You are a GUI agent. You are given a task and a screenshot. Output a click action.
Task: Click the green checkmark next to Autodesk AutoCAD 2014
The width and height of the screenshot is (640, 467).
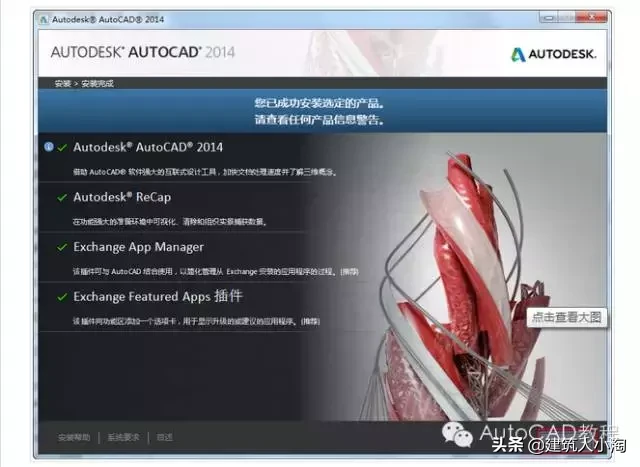click(x=62, y=148)
